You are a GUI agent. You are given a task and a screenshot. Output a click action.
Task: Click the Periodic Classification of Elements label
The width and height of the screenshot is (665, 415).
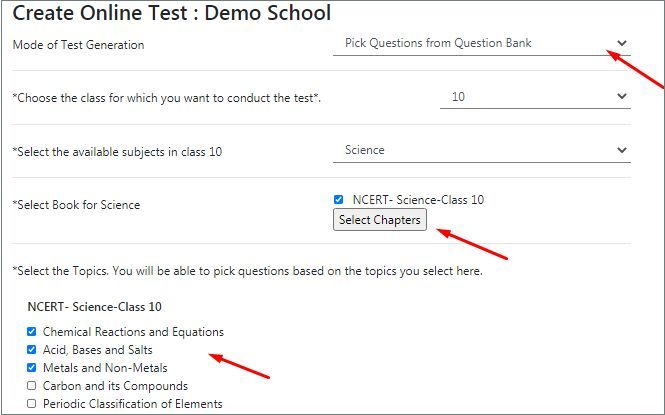pos(133,404)
